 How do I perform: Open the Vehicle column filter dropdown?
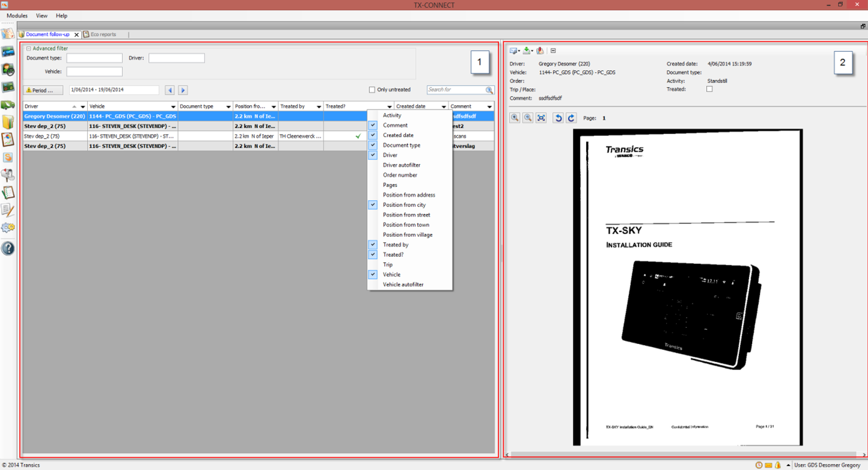(173, 107)
